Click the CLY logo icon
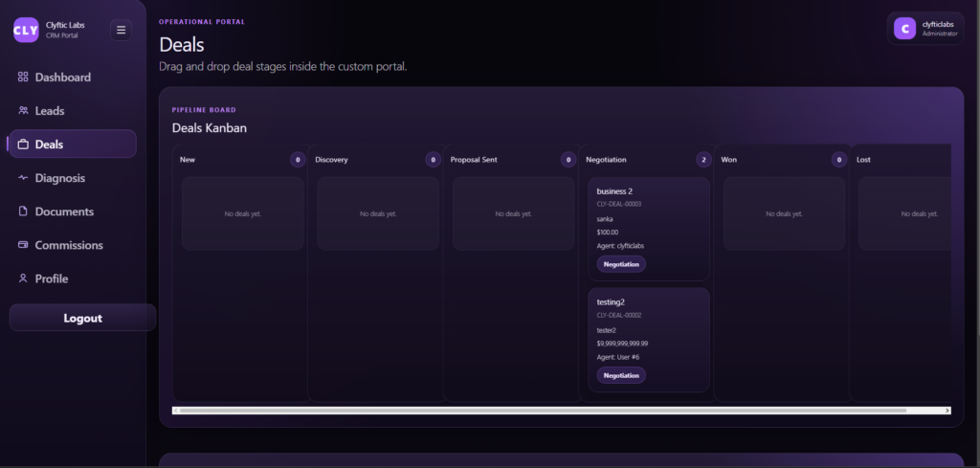The height and width of the screenshot is (468, 980). pos(26,30)
